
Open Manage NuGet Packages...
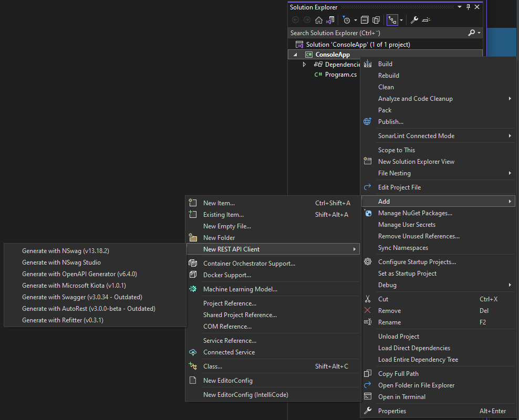pyautogui.click(x=438, y=213)
